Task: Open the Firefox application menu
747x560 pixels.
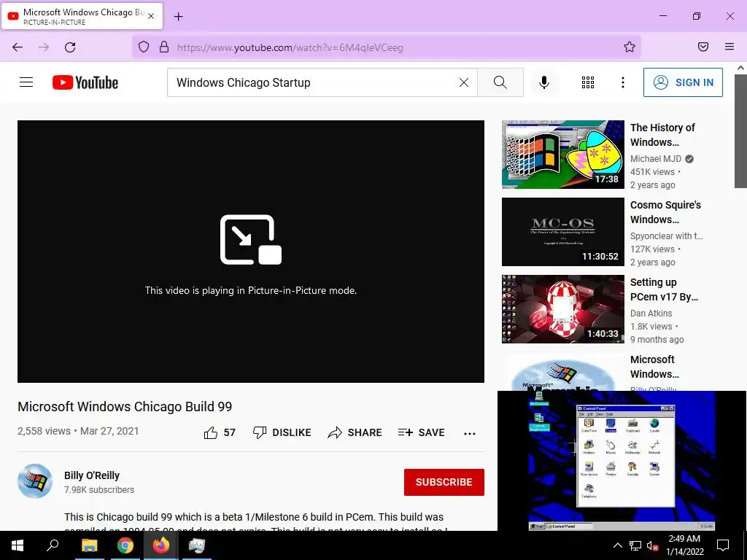Action: 729,47
